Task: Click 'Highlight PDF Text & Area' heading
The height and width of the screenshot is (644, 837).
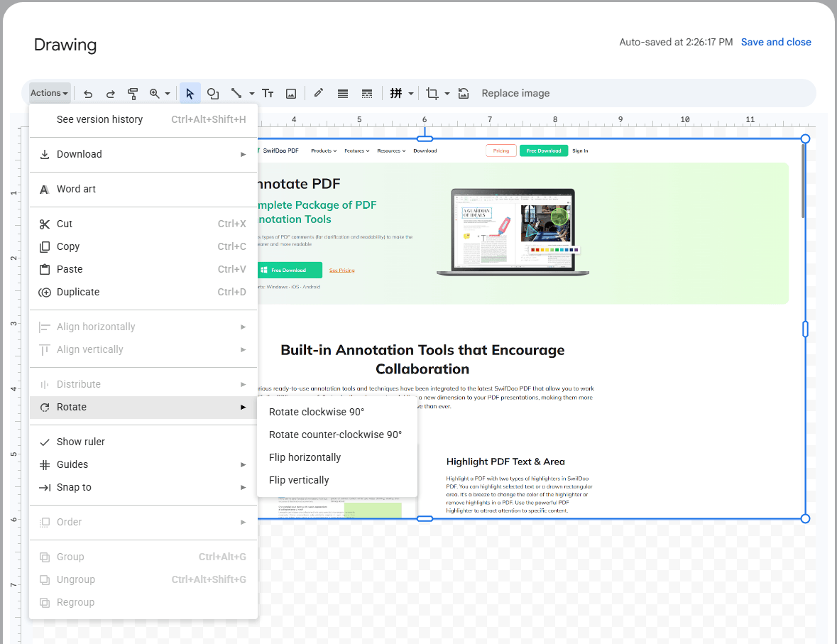Action: point(505,462)
